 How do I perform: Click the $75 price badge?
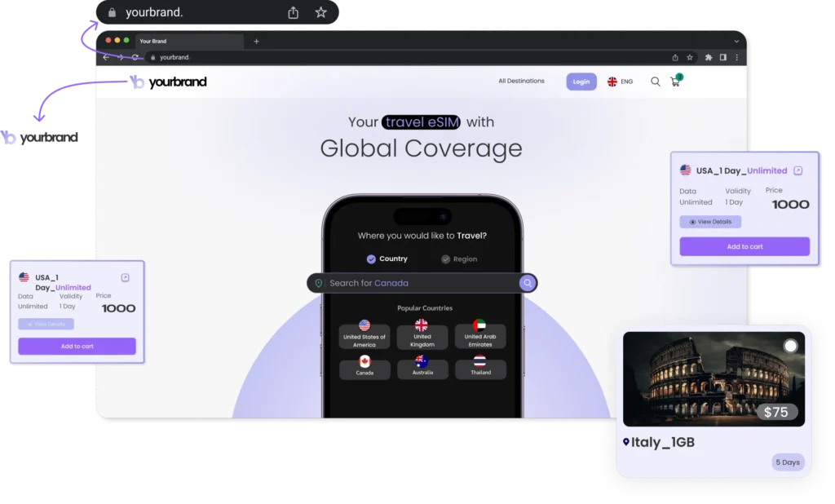[776, 412]
